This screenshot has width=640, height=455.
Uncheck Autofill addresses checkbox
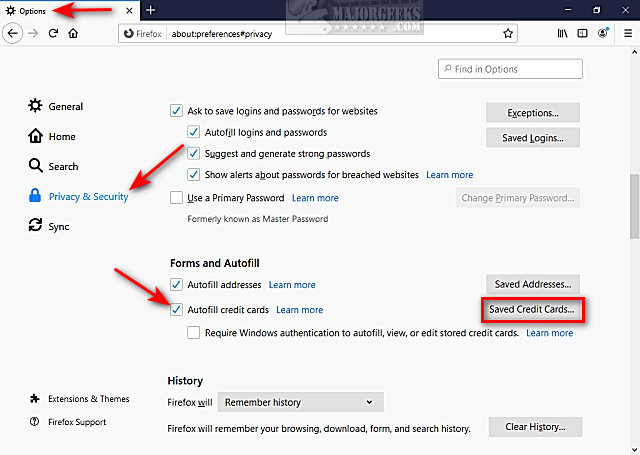176,284
